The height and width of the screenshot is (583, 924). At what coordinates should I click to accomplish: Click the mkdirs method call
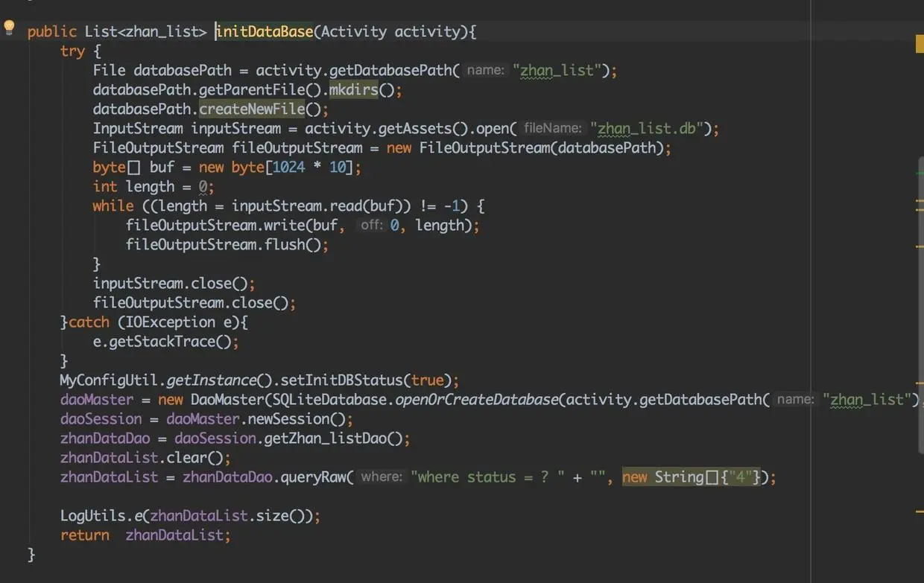coord(354,89)
